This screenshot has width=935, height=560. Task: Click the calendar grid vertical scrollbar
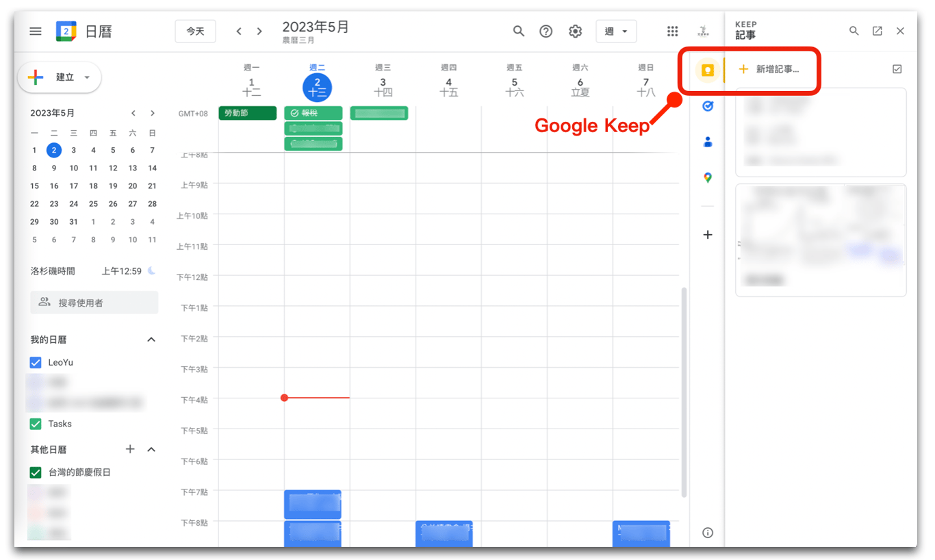click(x=682, y=392)
